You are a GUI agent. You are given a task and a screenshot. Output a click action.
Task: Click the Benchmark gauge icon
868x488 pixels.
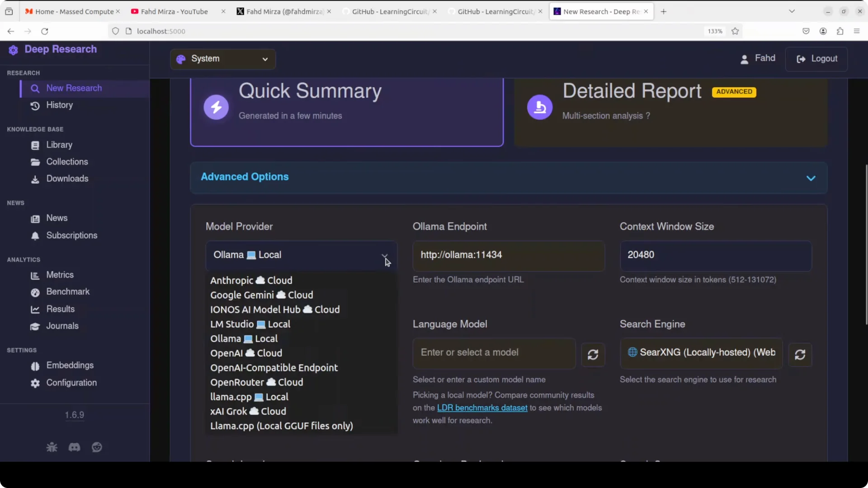35,292
